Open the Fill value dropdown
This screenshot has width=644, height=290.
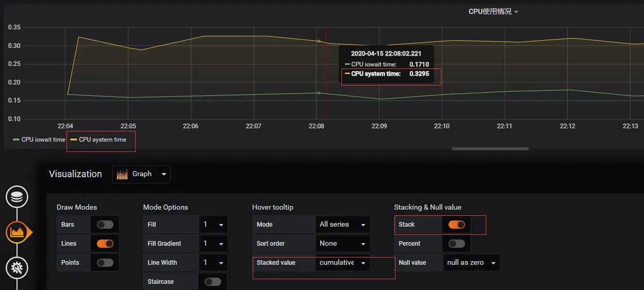click(213, 225)
